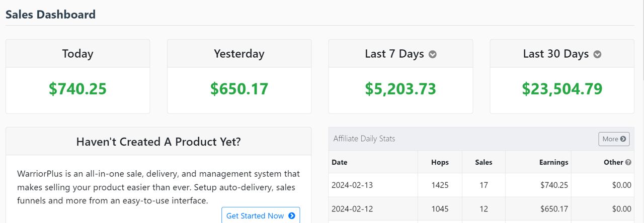Click the Date column header
The width and height of the screenshot is (644, 223).
click(x=373, y=162)
